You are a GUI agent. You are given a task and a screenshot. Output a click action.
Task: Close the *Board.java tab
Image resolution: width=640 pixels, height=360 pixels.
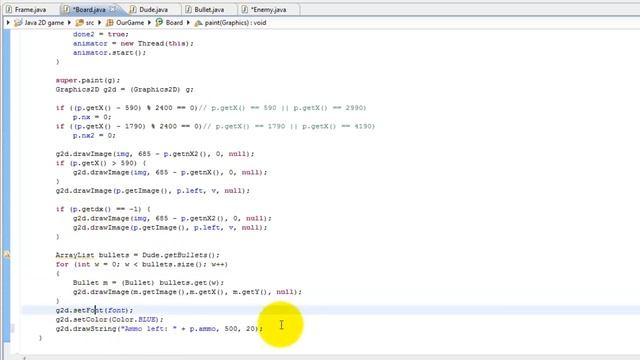click(113, 9)
